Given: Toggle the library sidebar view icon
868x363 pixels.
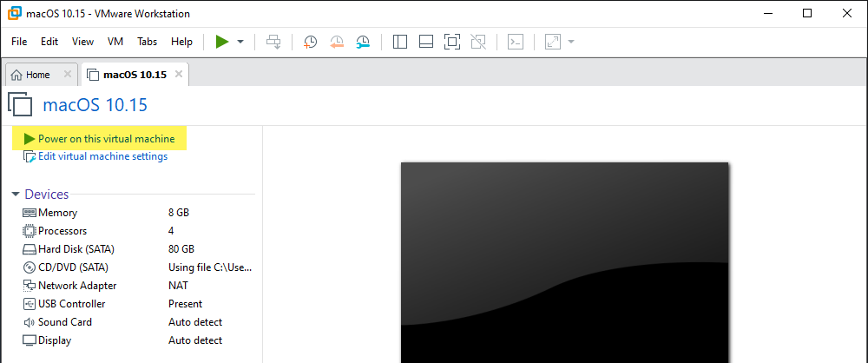Looking at the screenshot, I should pyautogui.click(x=399, y=43).
